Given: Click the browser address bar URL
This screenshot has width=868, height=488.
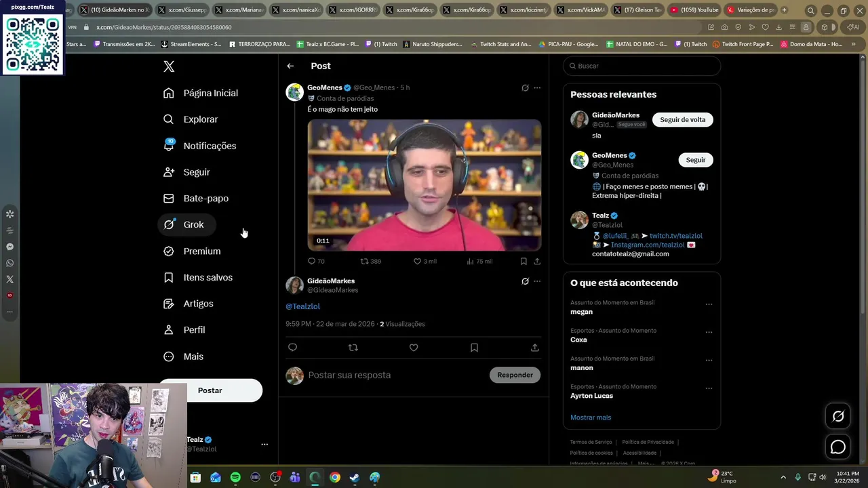Looking at the screenshot, I should (163, 27).
